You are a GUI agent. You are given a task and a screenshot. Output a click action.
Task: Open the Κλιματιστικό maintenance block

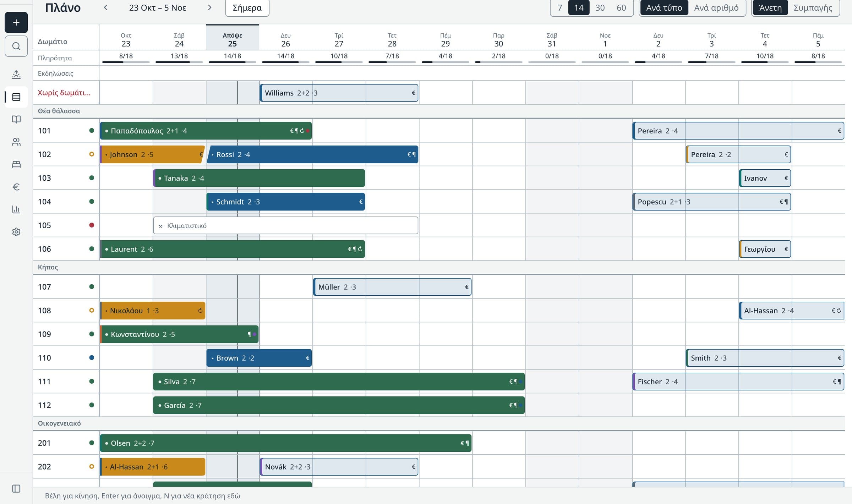pos(286,225)
